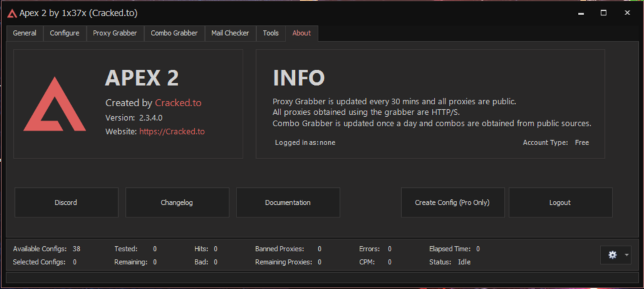The image size is (644, 289).
Task: Open the Proxy Grabber tab
Action: tap(114, 33)
